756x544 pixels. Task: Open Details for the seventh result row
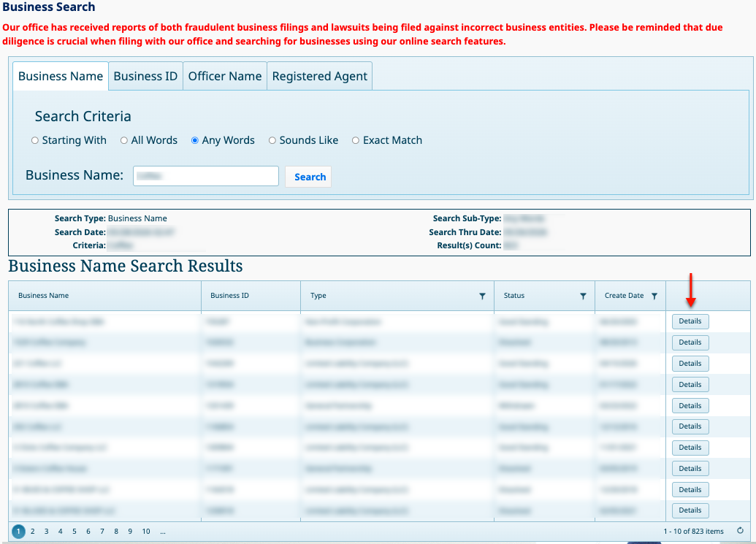pyautogui.click(x=690, y=448)
